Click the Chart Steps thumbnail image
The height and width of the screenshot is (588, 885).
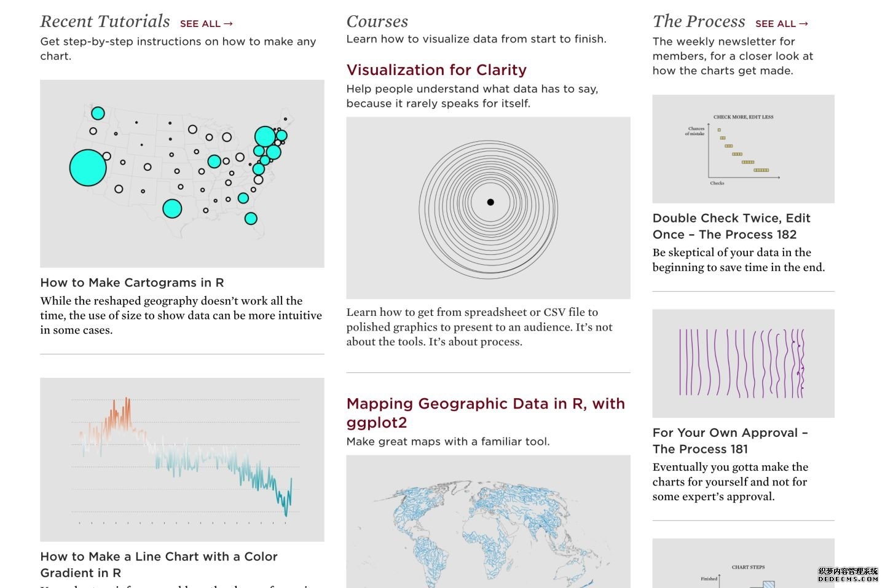pyautogui.click(x=743, y=563)
